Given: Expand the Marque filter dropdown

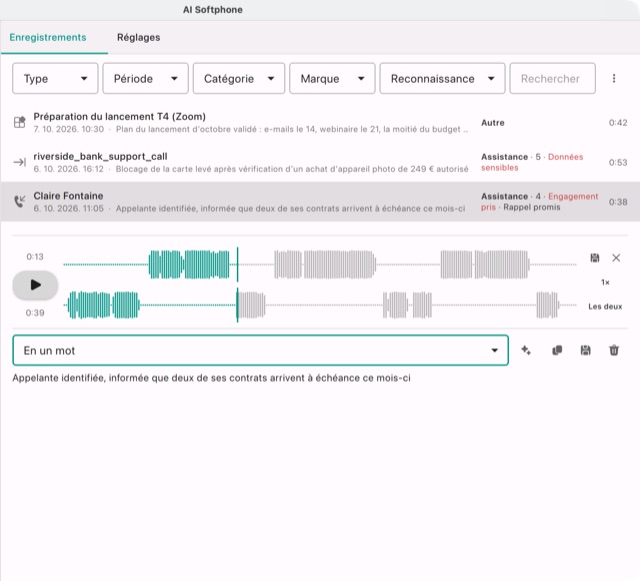Looking at the screenshot, I should point(332,78).
